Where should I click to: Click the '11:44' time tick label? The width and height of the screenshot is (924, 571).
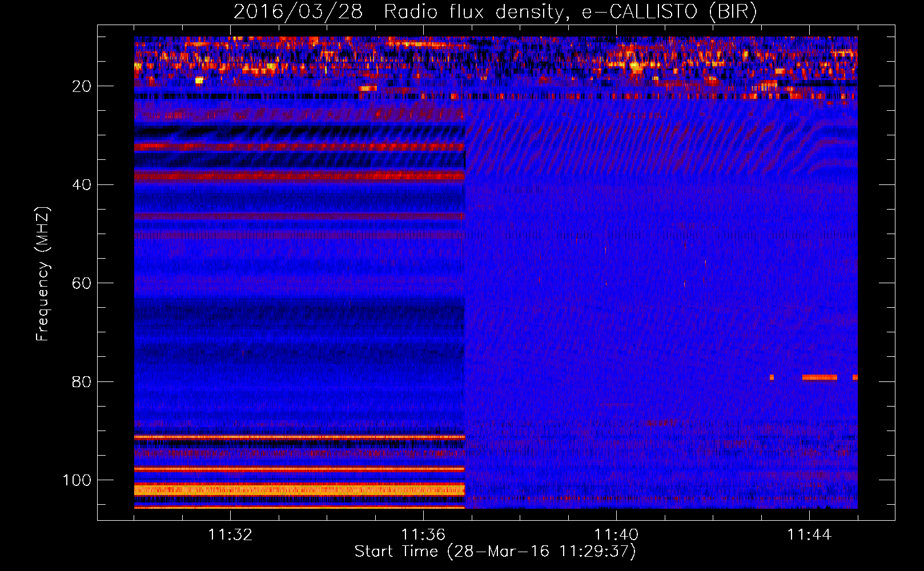pyautogui.click(x=809, y=535)
